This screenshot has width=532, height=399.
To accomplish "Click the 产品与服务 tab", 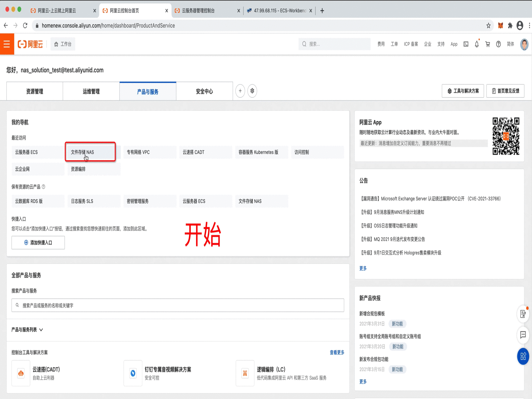I will (148, 91).
